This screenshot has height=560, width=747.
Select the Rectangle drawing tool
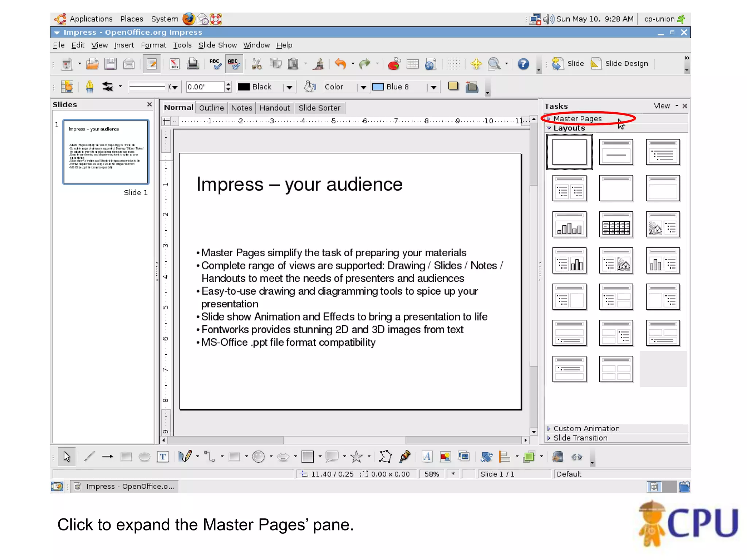tap(126, 456)
